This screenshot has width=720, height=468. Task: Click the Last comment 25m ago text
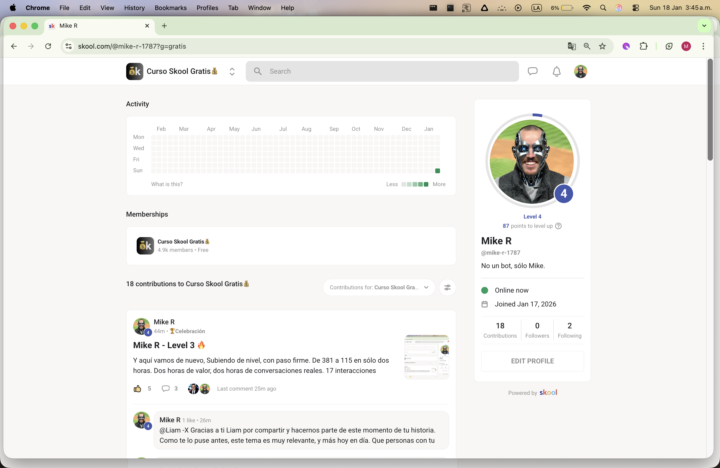[247, 389]
